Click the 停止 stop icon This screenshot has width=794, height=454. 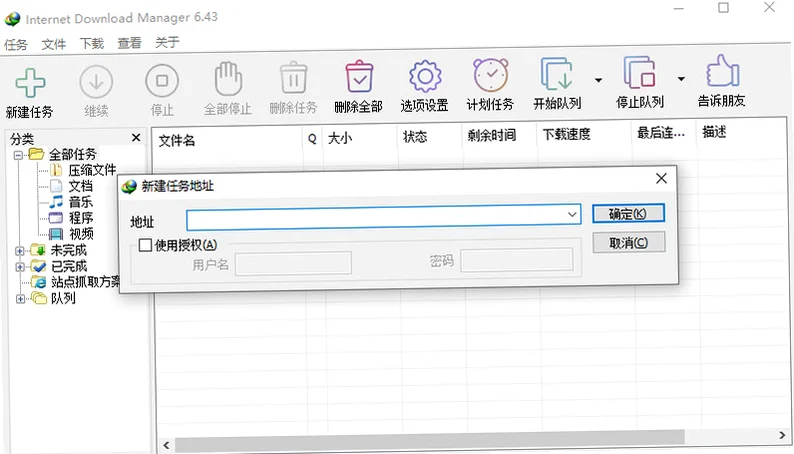162,81
